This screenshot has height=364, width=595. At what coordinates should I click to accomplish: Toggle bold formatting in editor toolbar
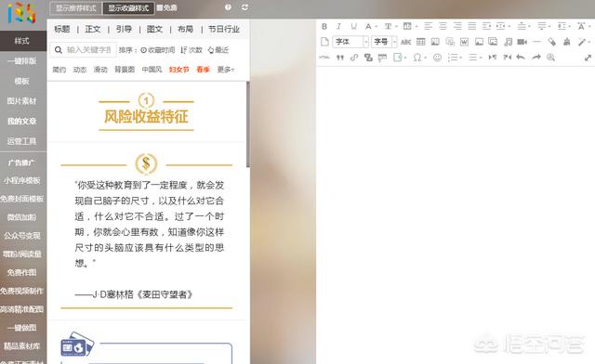pyautogui.click(x=324, y=26)
